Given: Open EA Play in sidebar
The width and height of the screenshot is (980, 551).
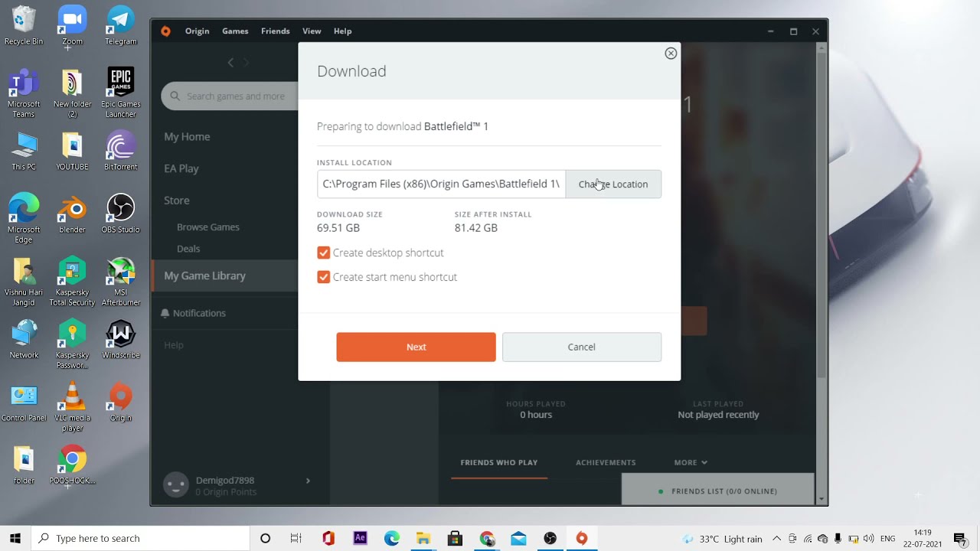Looking at the screenshot, I should tap(181, 168).
